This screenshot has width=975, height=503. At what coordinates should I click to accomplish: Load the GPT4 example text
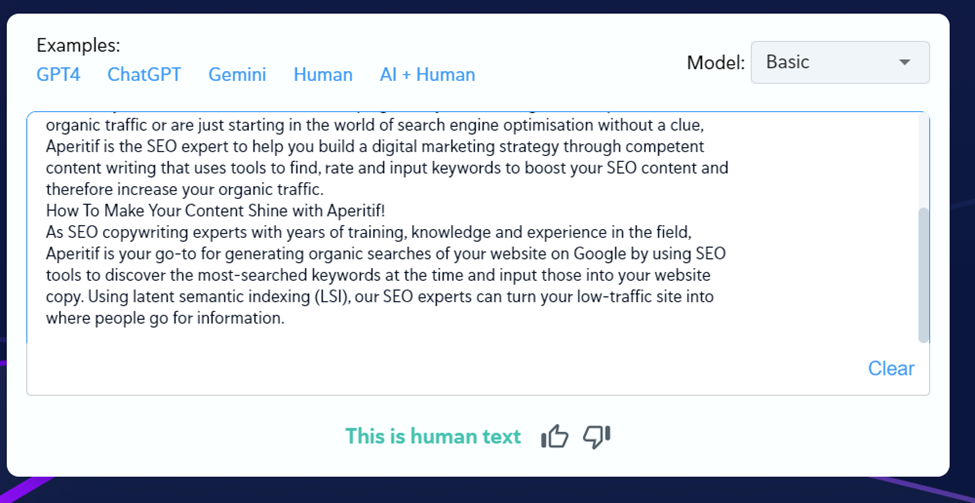tap(58, 75)
